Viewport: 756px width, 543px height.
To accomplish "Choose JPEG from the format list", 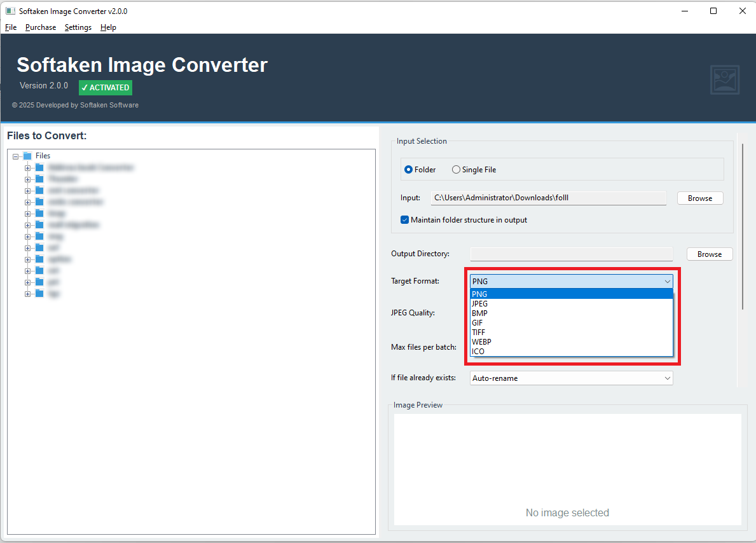I will coord(572,304).
